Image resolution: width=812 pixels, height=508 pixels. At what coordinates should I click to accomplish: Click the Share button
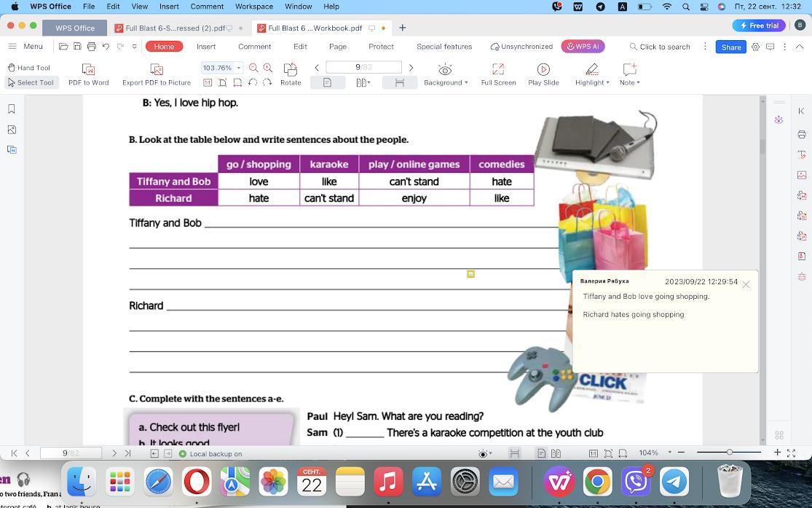tap(730, 47)
